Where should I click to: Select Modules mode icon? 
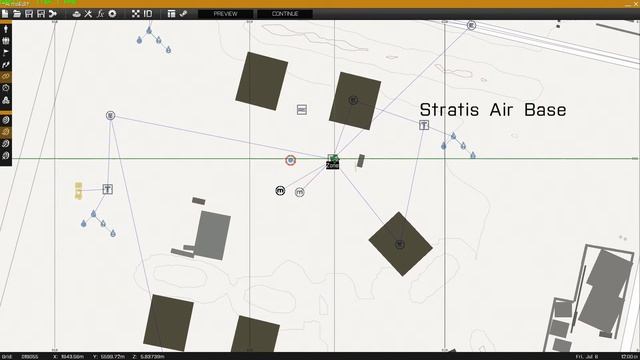[6, 100]
